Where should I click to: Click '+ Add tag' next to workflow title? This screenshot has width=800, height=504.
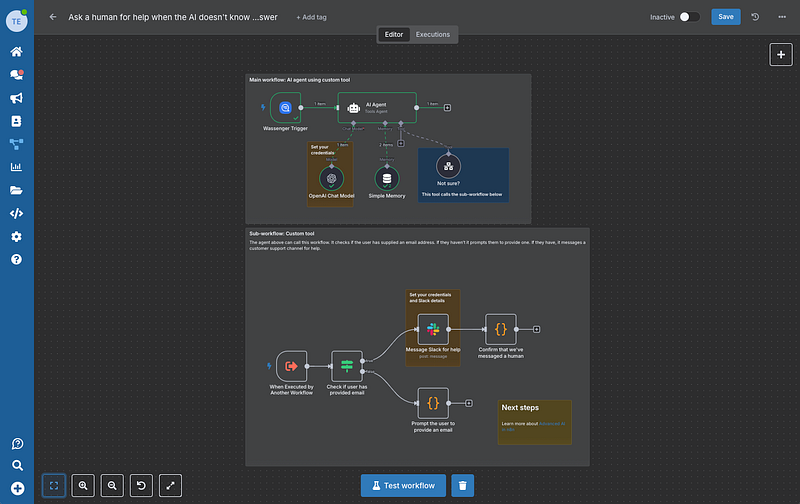click(311, 17)
